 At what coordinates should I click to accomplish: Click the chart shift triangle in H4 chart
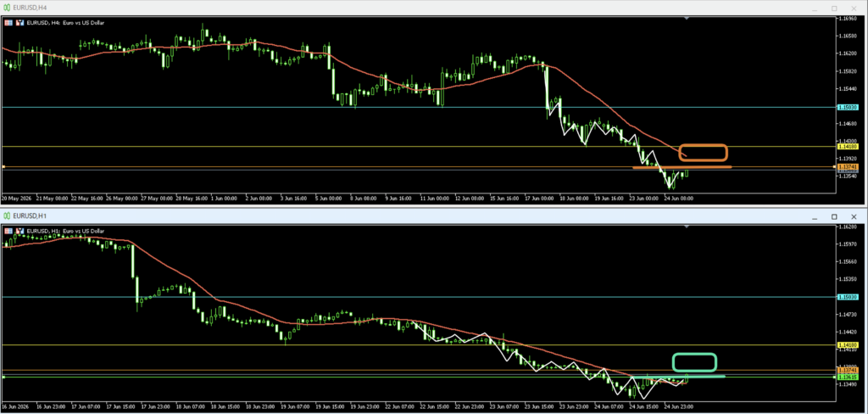[x=687, y=19]
